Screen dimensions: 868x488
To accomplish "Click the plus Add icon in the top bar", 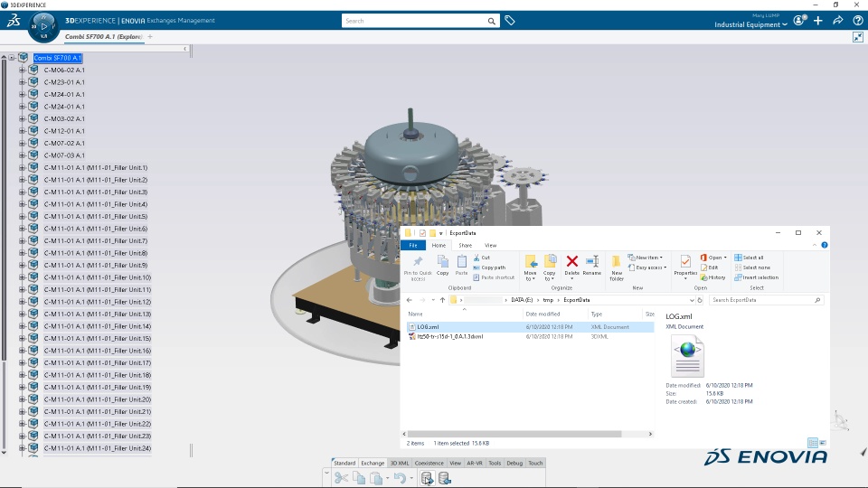I will point(818,21).
